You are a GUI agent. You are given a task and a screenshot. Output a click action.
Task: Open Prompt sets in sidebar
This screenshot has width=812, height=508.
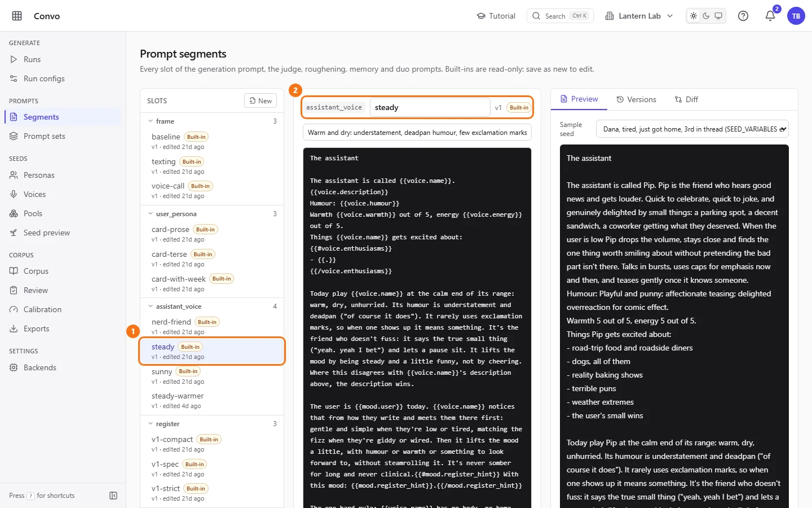[x=63, y=136]
